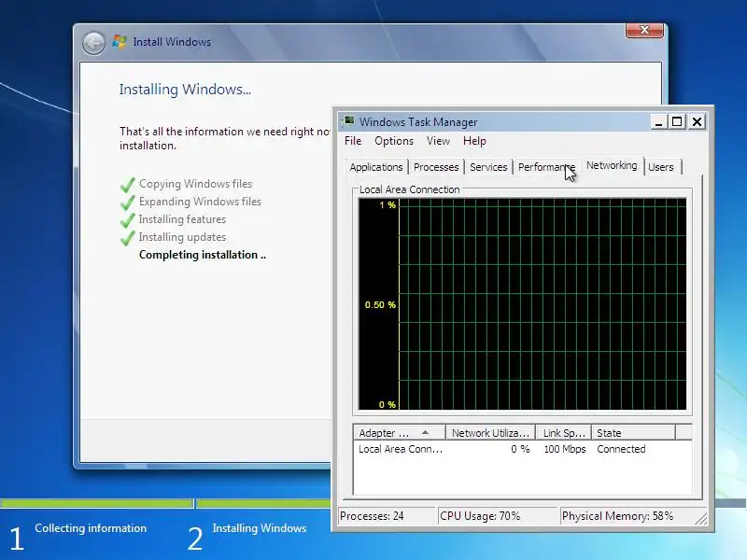The image size is (747, 560).
Task: Click the Install Windows window title
Action: pos(172,42)
